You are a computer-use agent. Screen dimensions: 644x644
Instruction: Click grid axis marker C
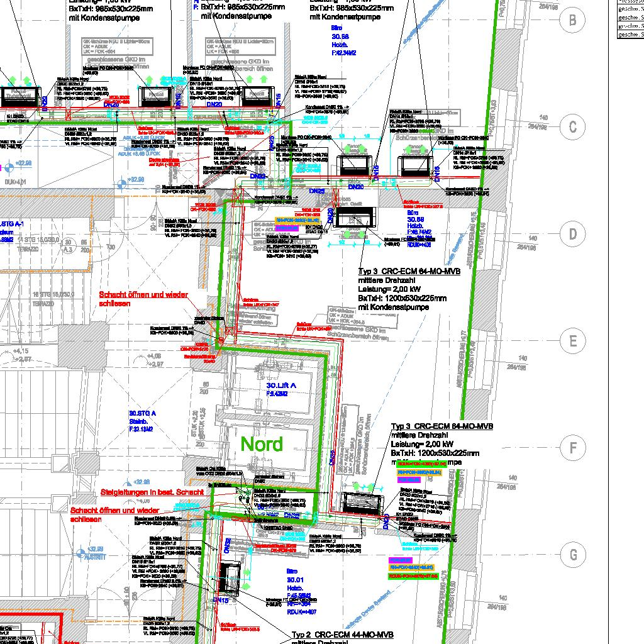[x=572, y=127]
